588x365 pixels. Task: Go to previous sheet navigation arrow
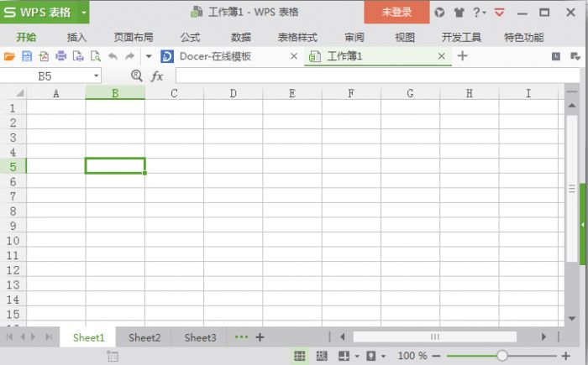(23, 337)
